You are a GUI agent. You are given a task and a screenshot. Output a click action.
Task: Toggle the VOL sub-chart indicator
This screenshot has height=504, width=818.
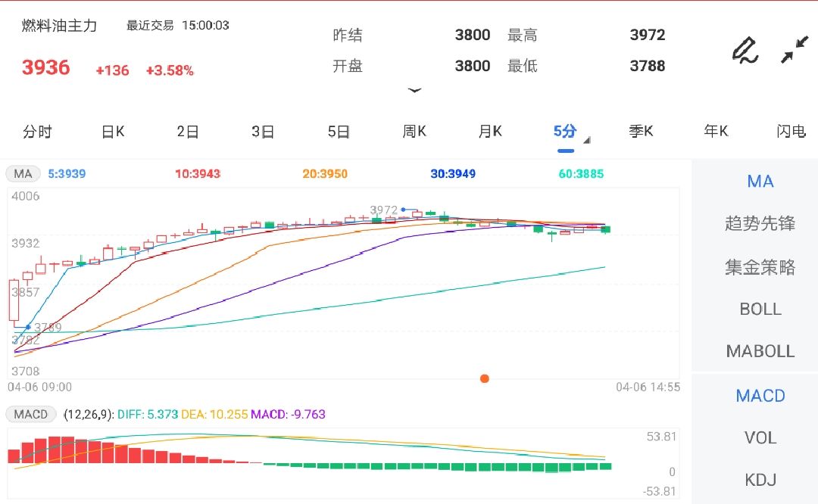click(x=760, y=437)
